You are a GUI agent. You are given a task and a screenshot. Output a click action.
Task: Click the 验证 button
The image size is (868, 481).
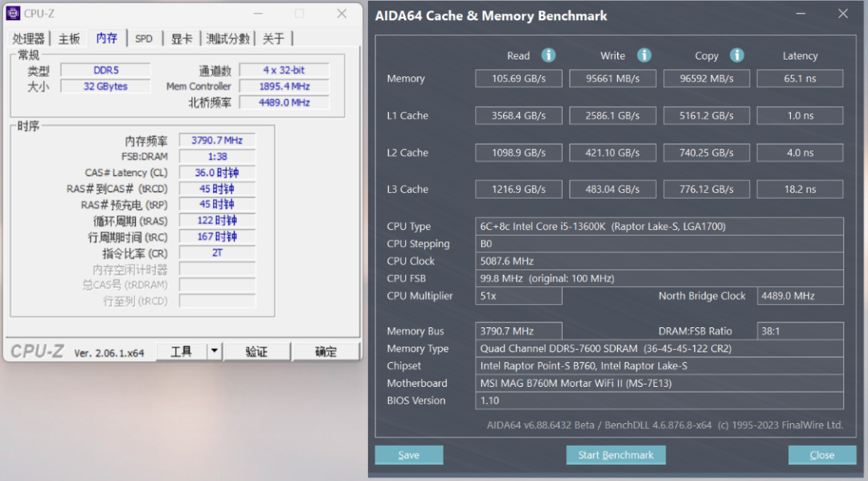tap(256, 351)
